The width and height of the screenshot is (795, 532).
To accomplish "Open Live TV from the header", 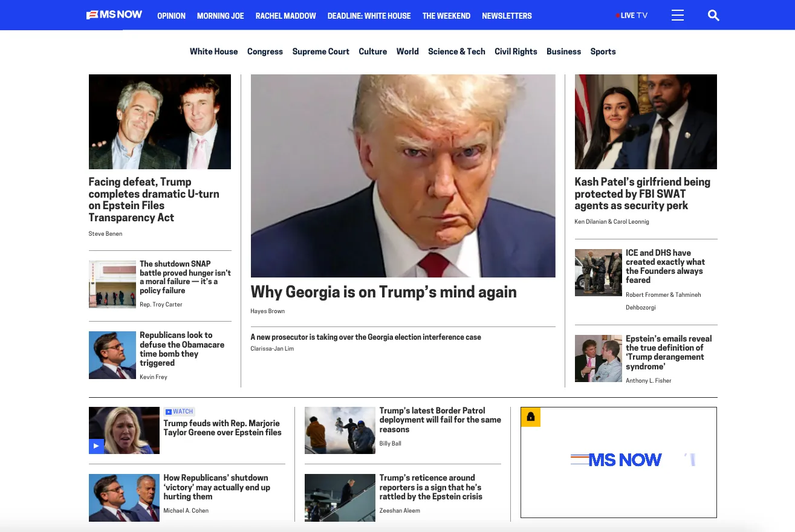I will coord(632,15).
